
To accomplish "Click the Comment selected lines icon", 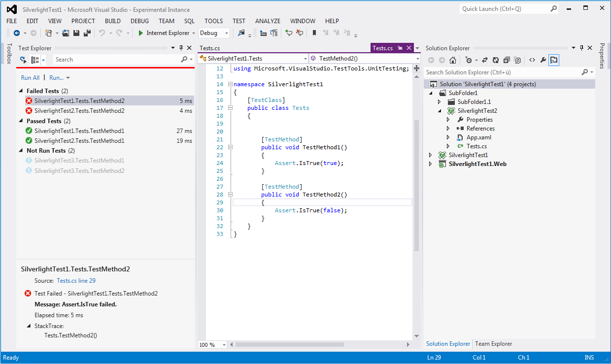I will coord(289,33).
